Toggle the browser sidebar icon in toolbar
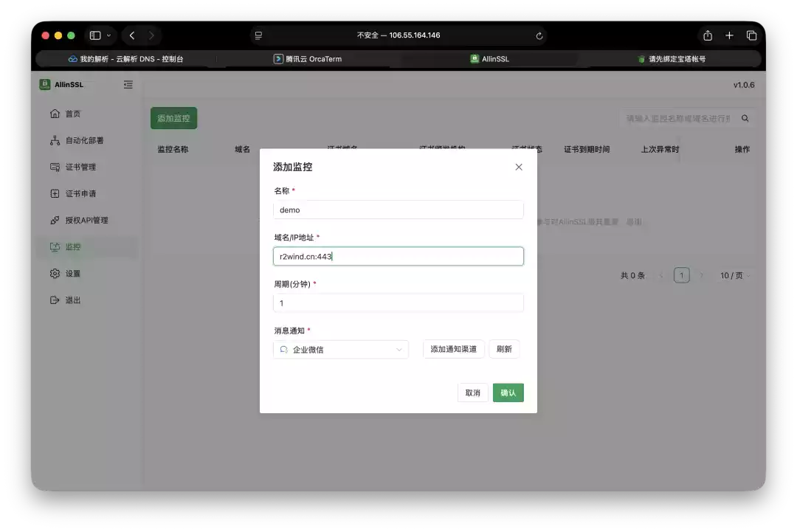Screen dimensions: 797x532 tap(97, 35)
